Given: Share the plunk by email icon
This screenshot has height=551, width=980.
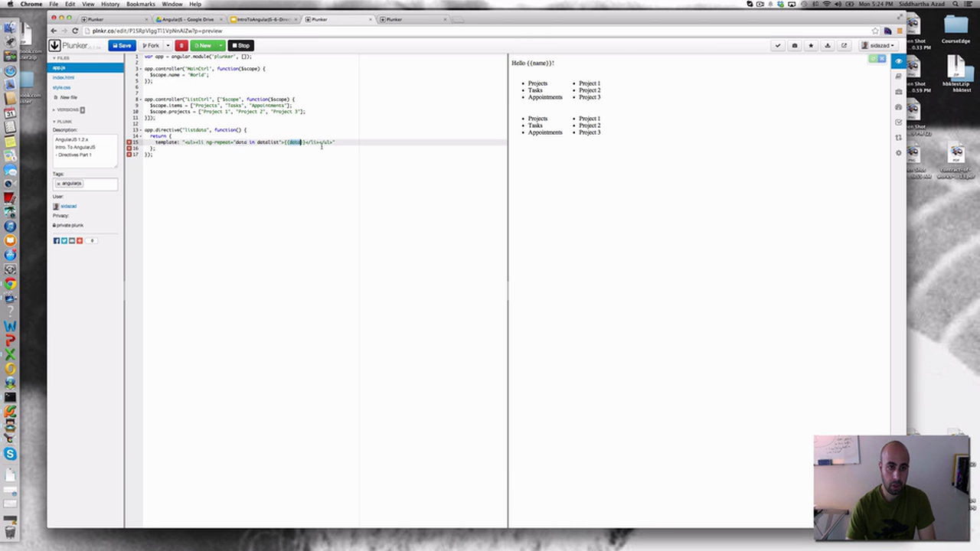Looking at the screenshot, I should [71, 240].
